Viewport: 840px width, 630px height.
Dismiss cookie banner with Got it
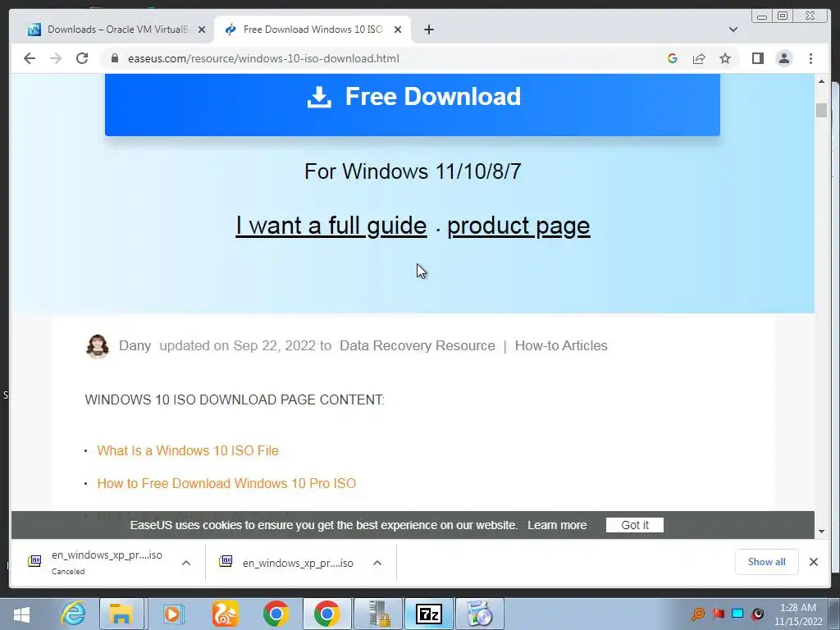point(635,525)
